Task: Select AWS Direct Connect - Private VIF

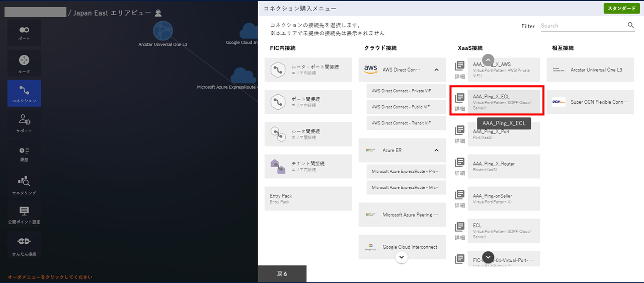Action: pos(406,91)
